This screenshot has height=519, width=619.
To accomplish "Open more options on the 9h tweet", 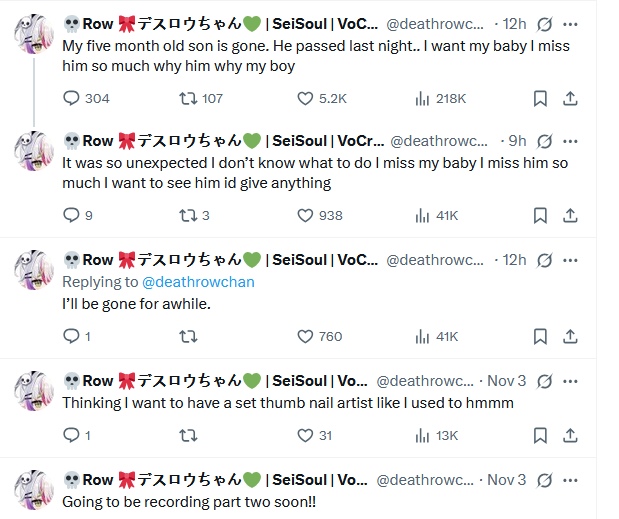I will tap(571, 141).
